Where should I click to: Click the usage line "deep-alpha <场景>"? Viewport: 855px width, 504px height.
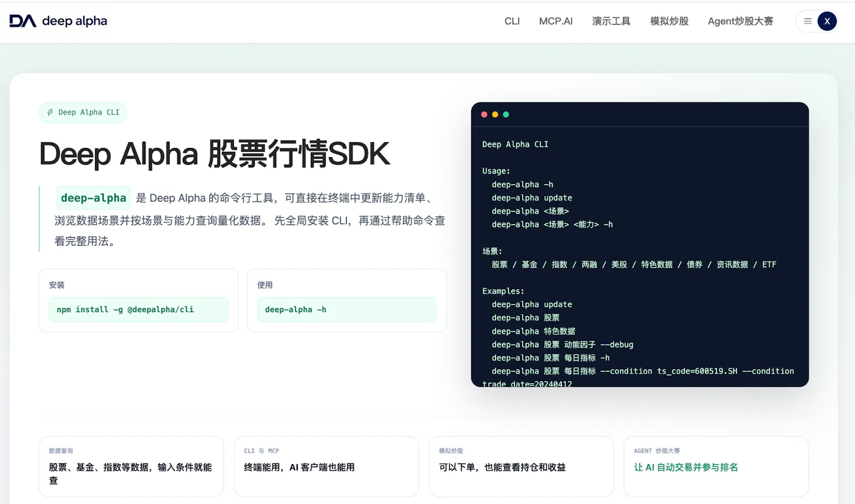click(x=530, y=211)
